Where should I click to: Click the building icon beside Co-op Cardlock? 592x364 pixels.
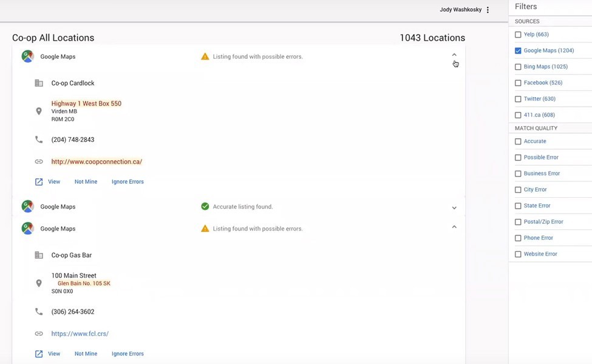coord(39,83)
